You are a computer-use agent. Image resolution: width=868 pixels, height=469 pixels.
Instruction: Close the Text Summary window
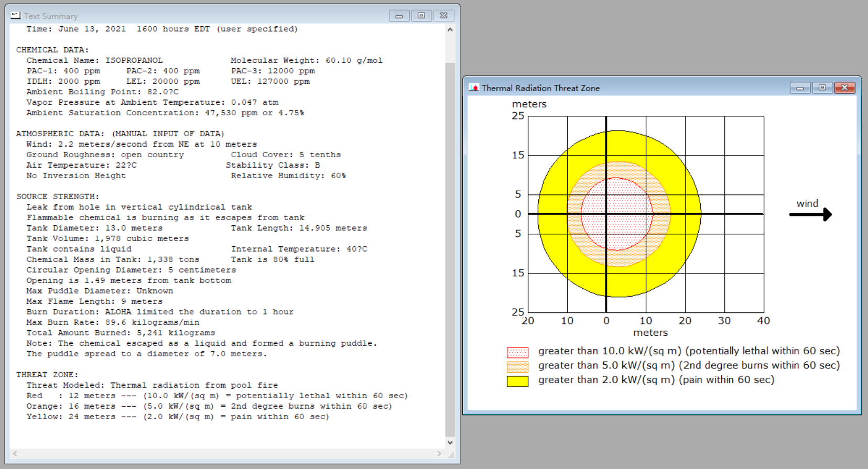[x=443, y=16]
